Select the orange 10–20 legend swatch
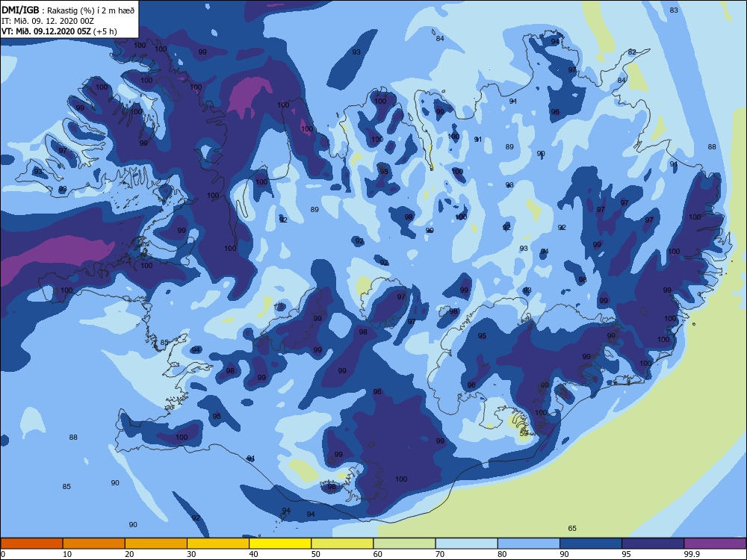This screenshot has width=747, height=560. (94, 544)
